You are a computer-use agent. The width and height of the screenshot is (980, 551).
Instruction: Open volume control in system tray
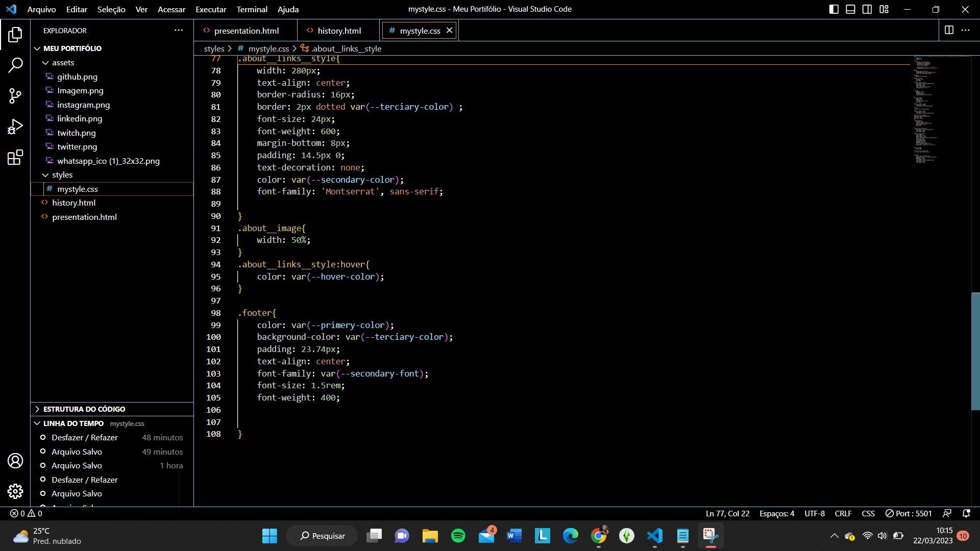tap(882, 536)
